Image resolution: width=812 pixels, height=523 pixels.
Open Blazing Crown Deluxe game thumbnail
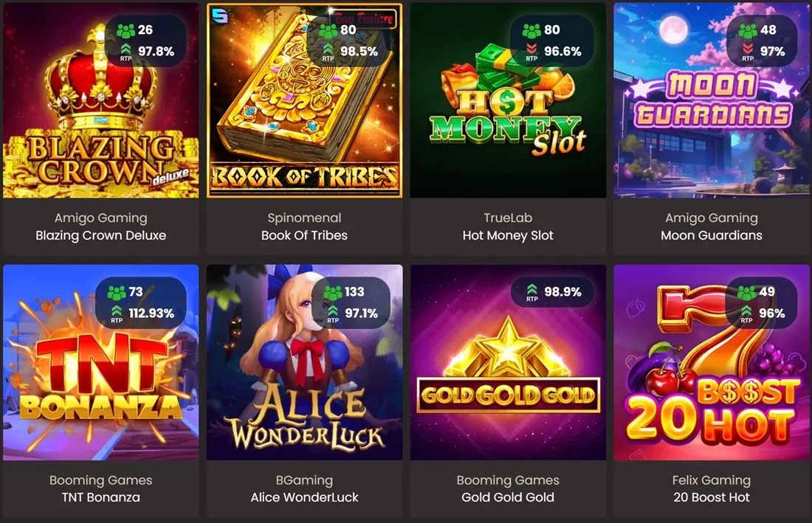(101, 100)
